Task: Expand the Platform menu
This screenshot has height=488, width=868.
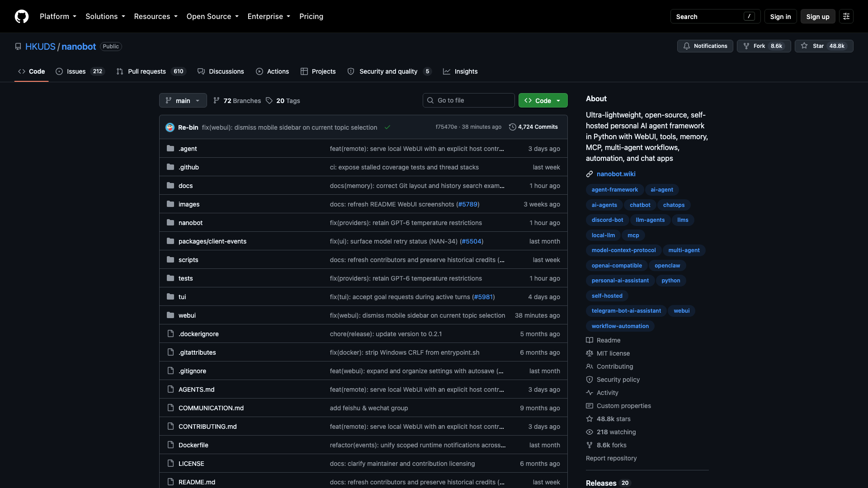Action: point(58,16)
